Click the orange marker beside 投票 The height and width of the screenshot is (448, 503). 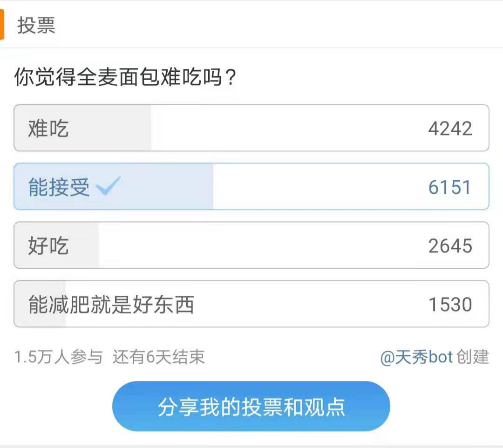(x=2, y=25)
